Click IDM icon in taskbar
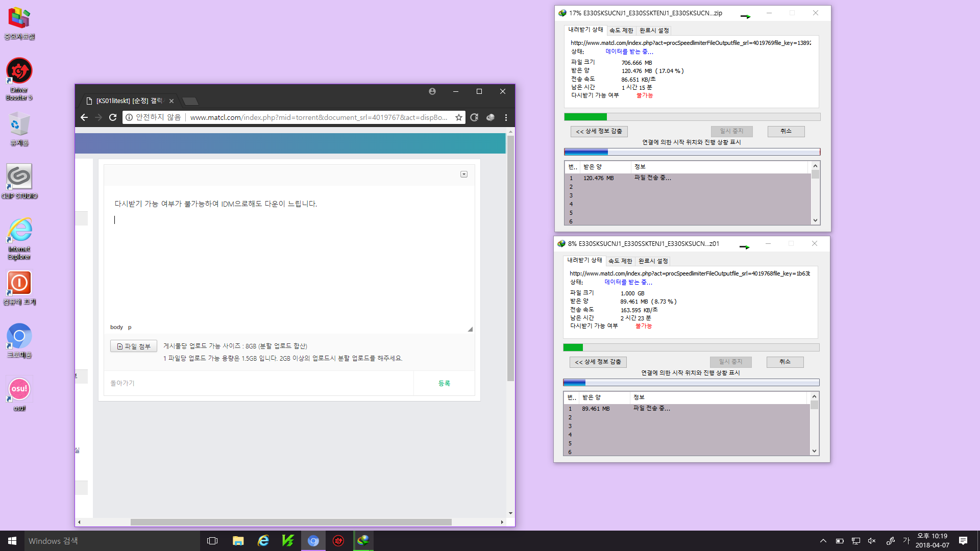The image size is (980, 551). [x=363, y=540]
